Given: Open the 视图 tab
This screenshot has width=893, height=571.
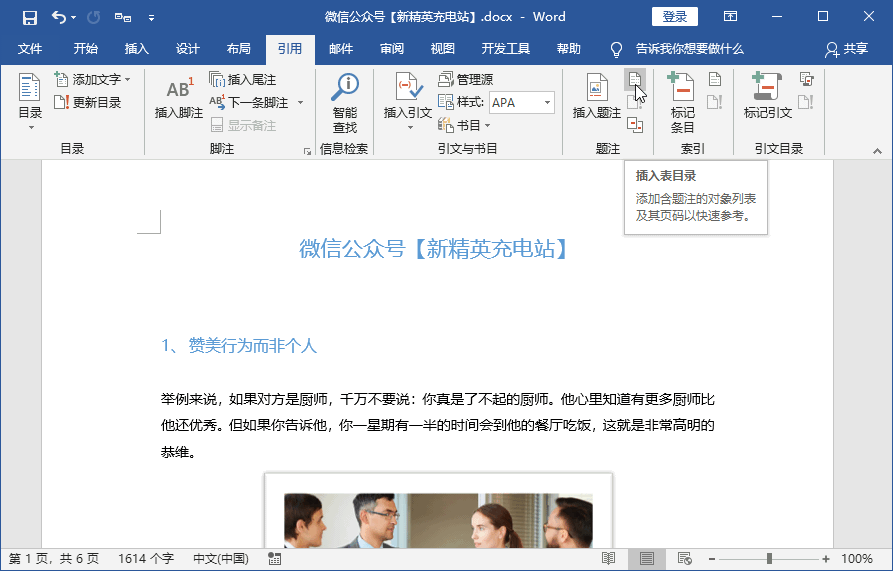Looking at the screenshot, I should click(x=443, y=49).
